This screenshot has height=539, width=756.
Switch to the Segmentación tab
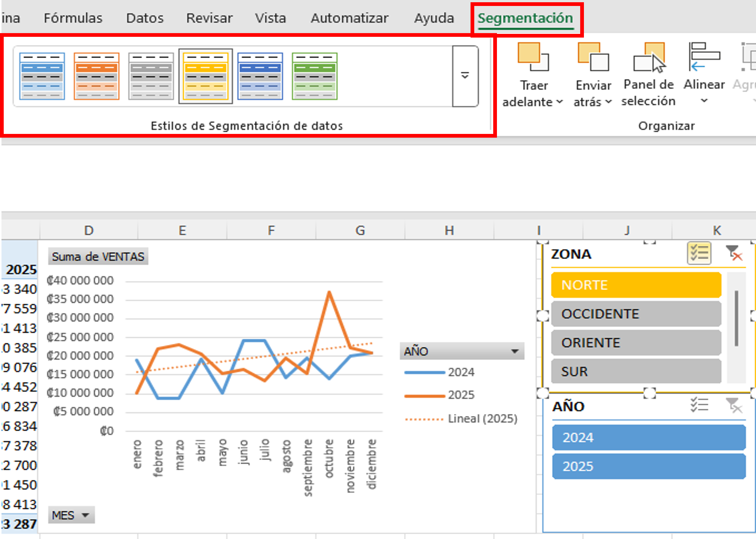point(525,18)
